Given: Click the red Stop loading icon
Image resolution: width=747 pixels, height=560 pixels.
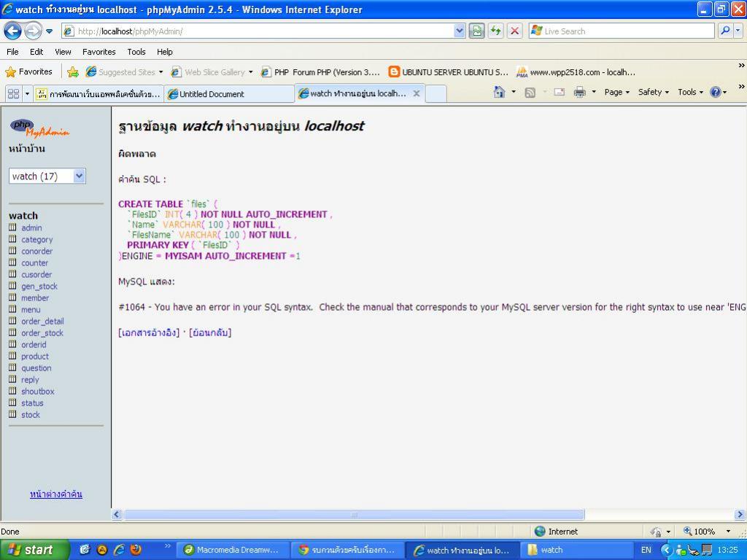Looking at the screenshot, I should click(514, 31).
